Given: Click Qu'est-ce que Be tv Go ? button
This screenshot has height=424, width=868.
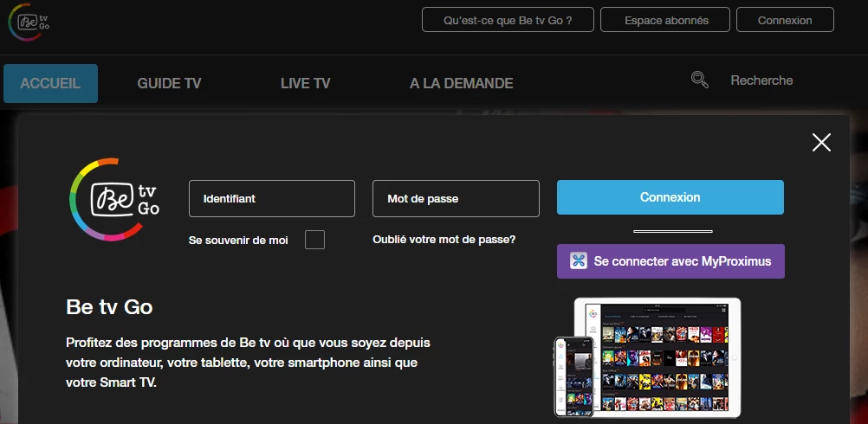Looking at the screenshot, I should tap(508, 20).
